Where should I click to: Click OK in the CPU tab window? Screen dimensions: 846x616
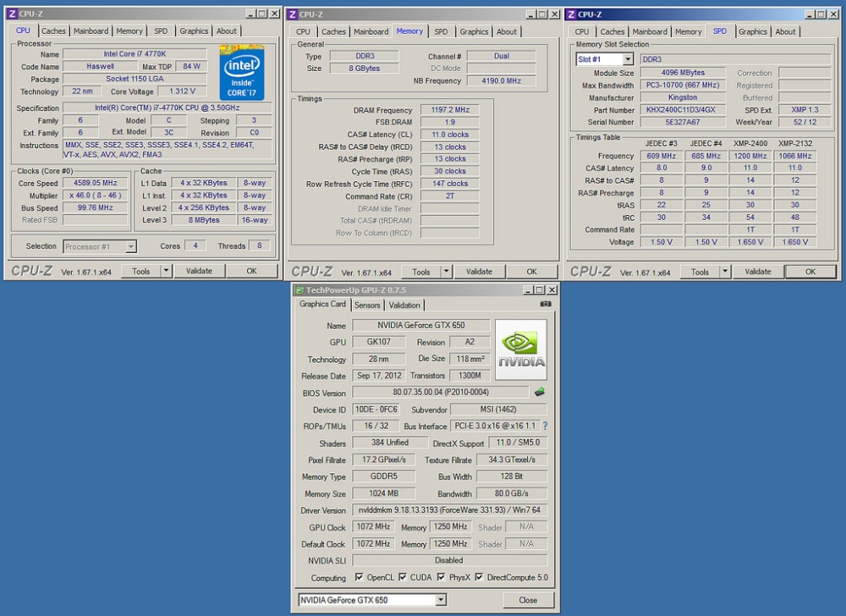coord(251,271)
